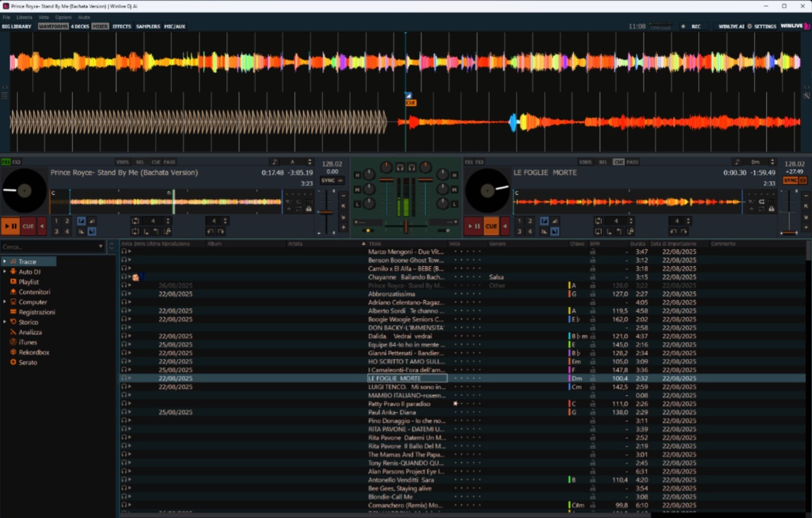The height and width of the screenshot is (518, 812).
Task: Click the right mixer L EQ kill button
Action: [454, 204]
